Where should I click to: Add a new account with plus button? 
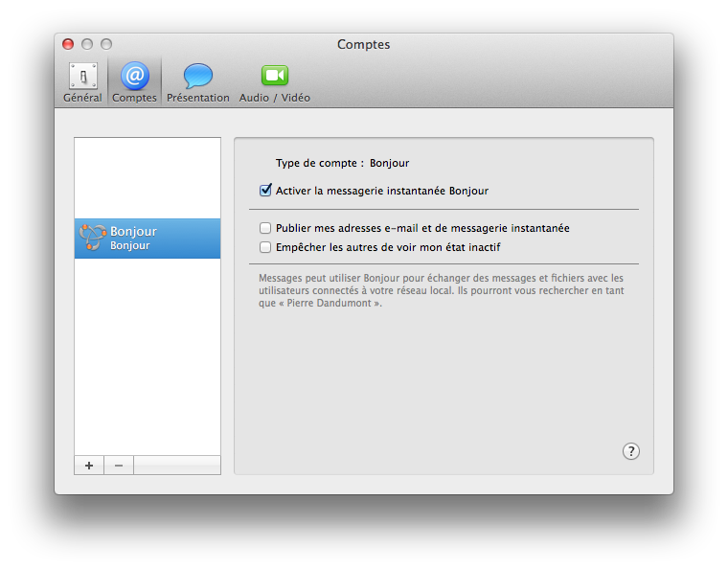click(89, 466)
